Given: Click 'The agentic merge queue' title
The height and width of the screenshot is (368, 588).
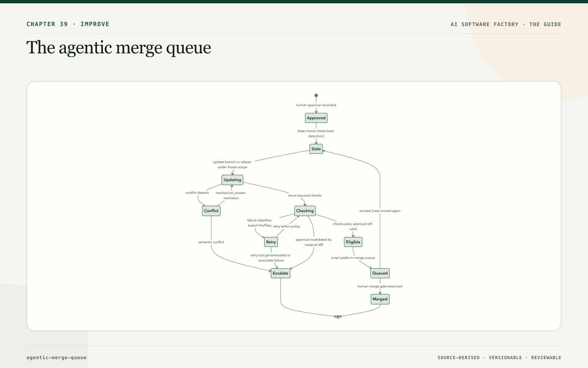Looking at the screenshot, I should tap(119, 48).
